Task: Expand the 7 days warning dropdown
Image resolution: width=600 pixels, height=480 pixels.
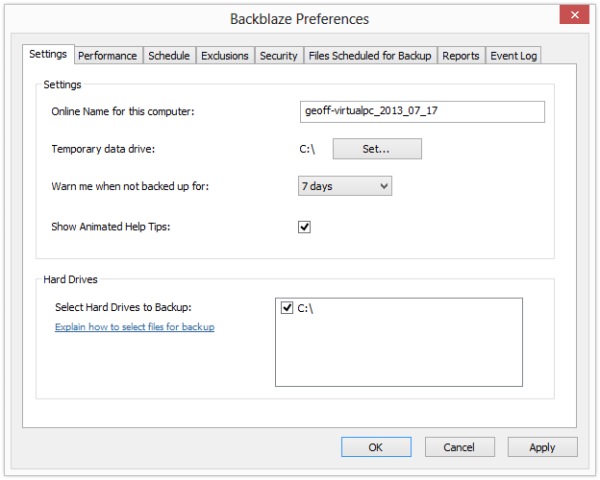Action: (345, 186)
